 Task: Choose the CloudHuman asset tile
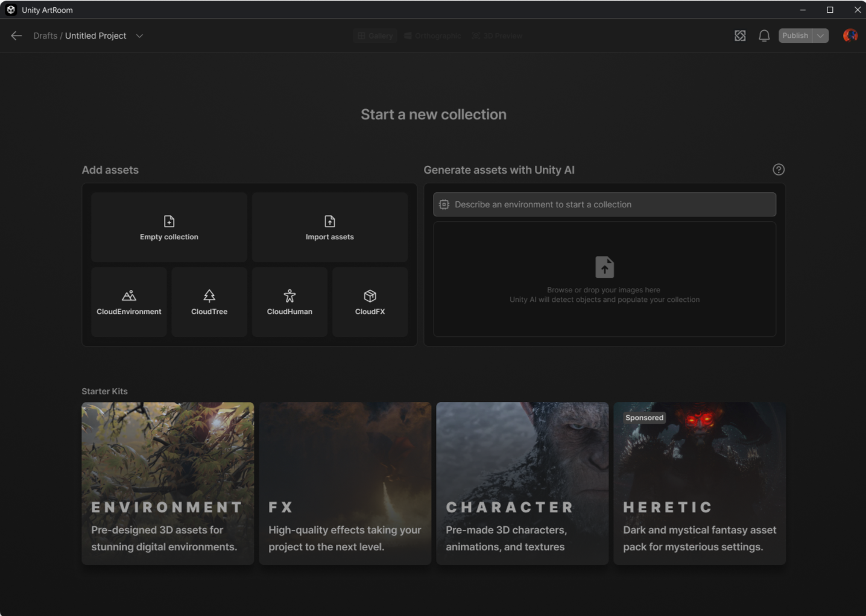[x=289, y=302]
